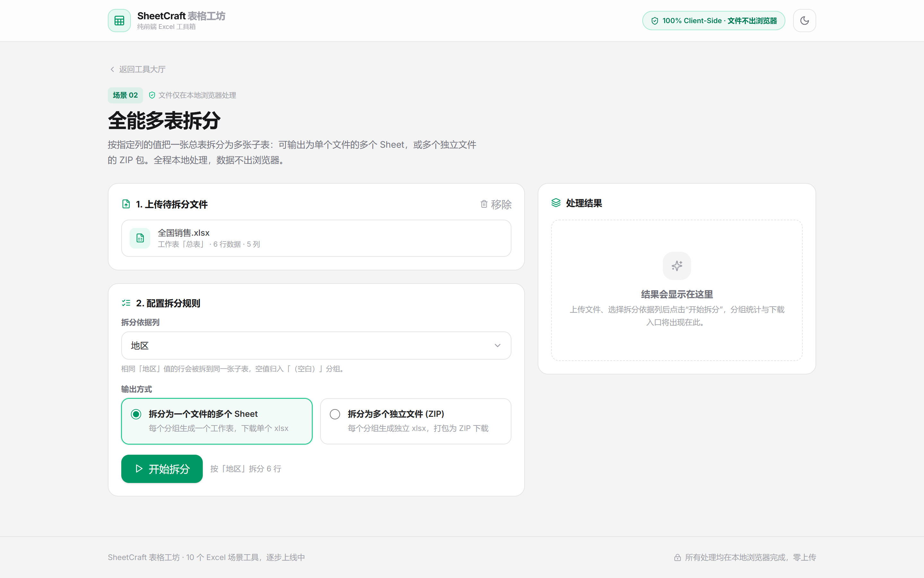Click the 结果会显示在这里 placeholder heading
The width and height of the screenshot is (924, 578).
[677, 294]
